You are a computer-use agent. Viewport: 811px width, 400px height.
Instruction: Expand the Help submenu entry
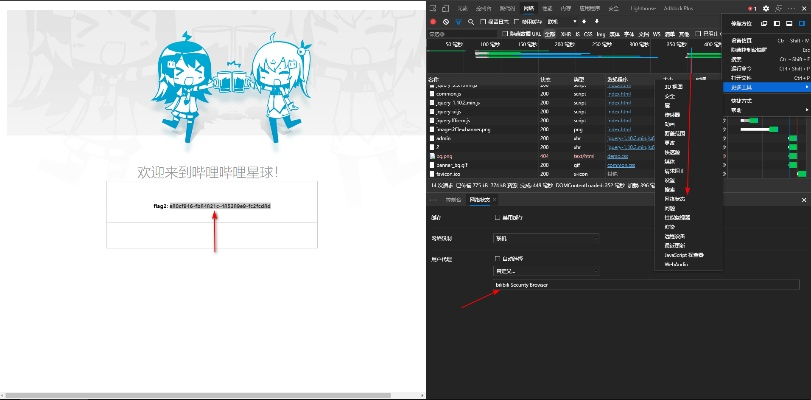point(767,110)
